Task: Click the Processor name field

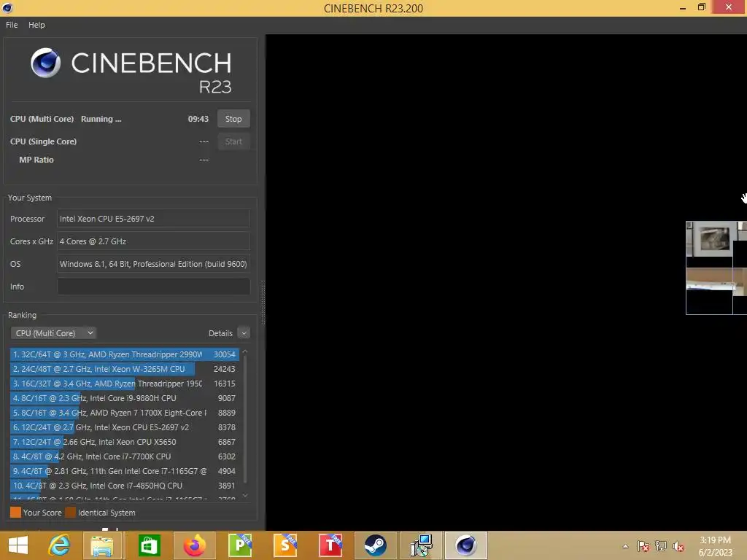Action: coord(153,219)
